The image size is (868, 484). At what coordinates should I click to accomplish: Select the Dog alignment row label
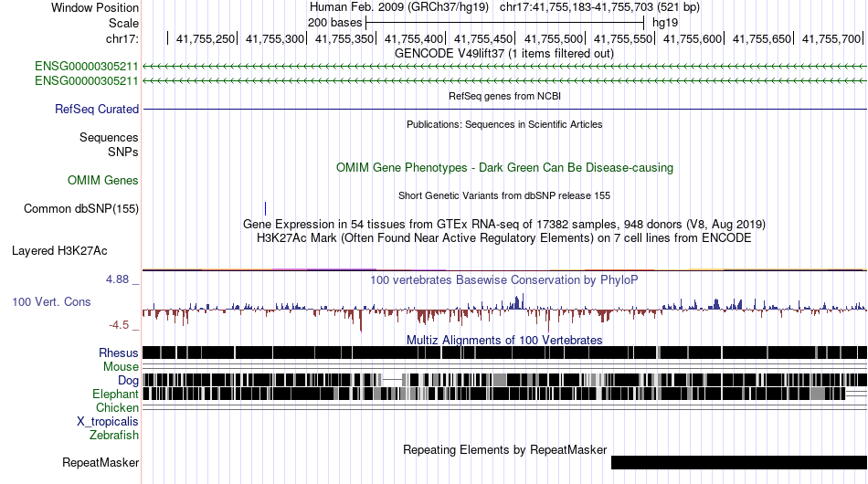(x=128, y=380)
